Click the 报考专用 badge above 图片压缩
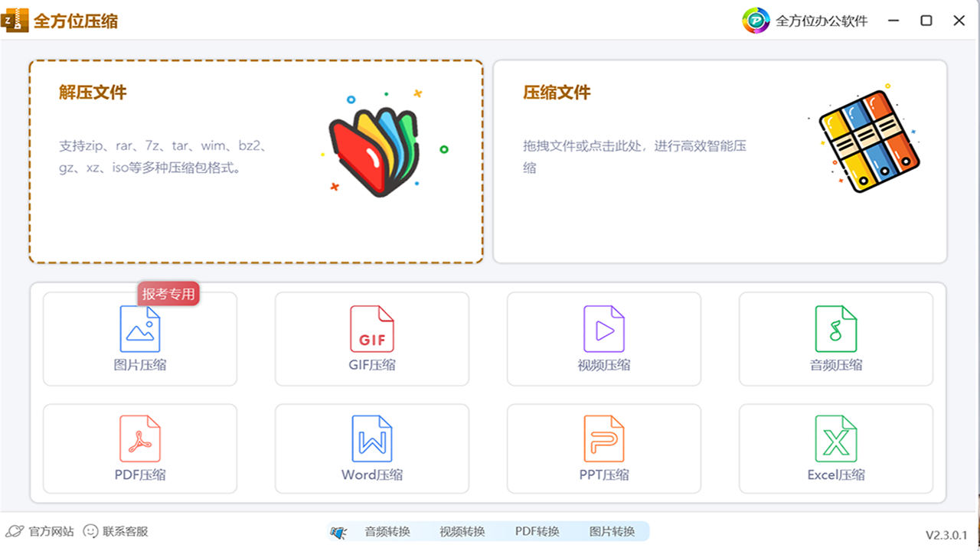The width and height of the screenshot is (980, 551). pos(168,293)
